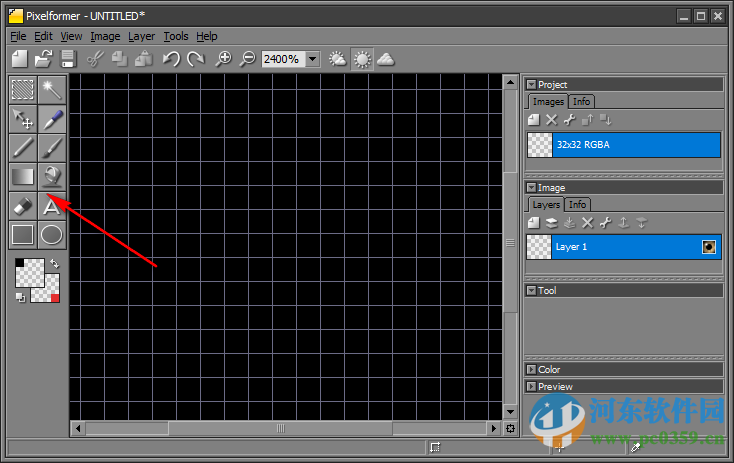Select the Ellipse shape tool
The image size is (734, 463).
tap(51, 235)
